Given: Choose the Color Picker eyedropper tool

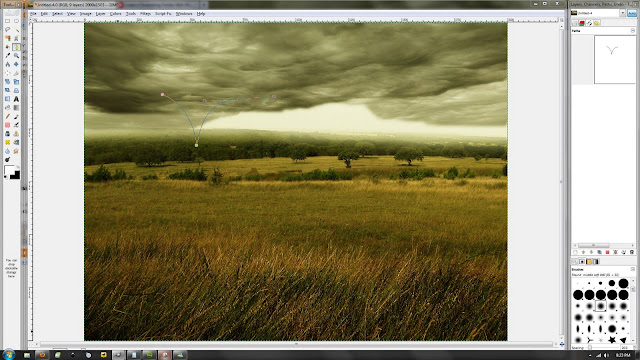Looking at the screenshot, I should (7, 56).
